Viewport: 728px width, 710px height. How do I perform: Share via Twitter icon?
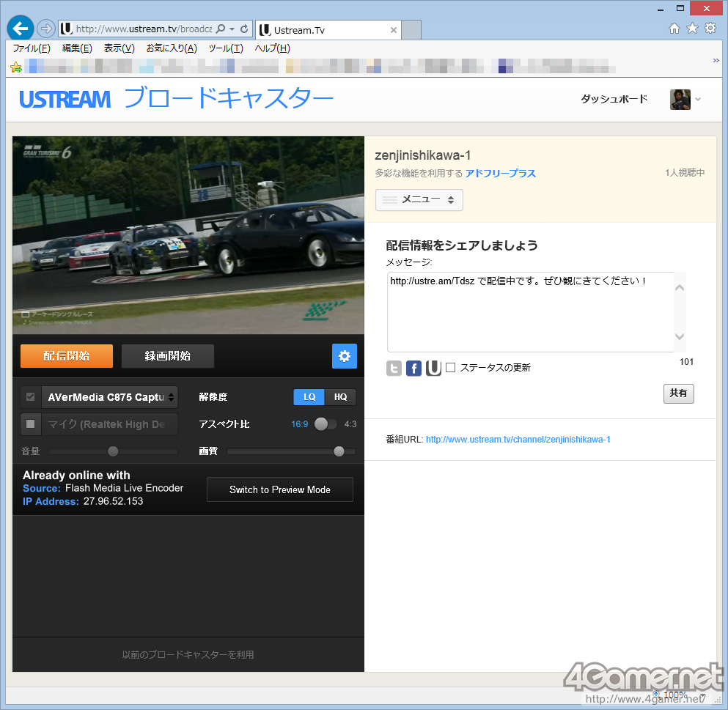[x=394, y=369]
